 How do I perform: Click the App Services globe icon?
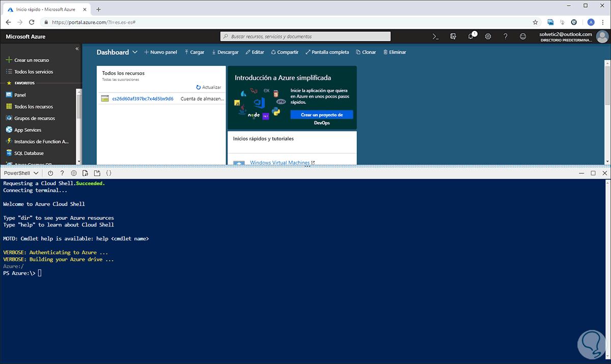[9, 130]
